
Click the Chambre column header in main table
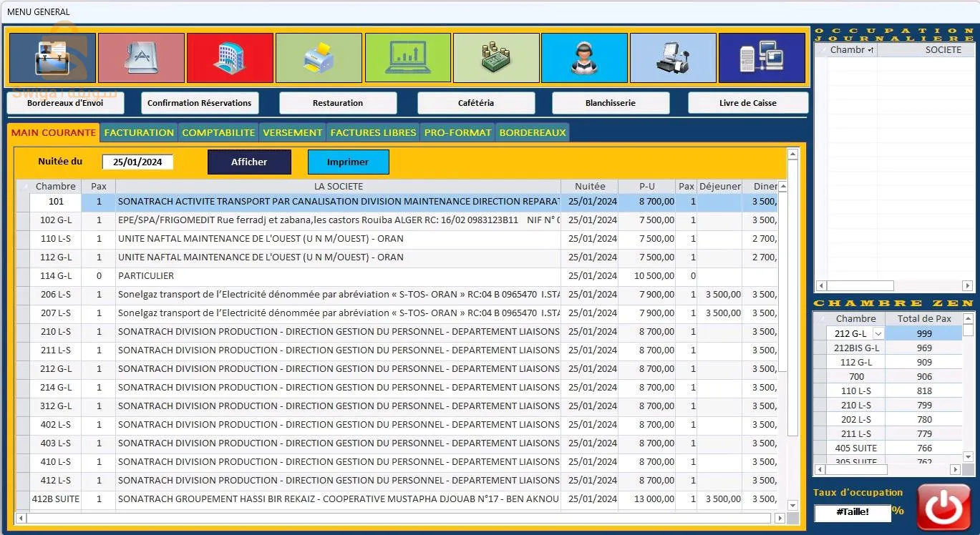click(x=56, y=186)
